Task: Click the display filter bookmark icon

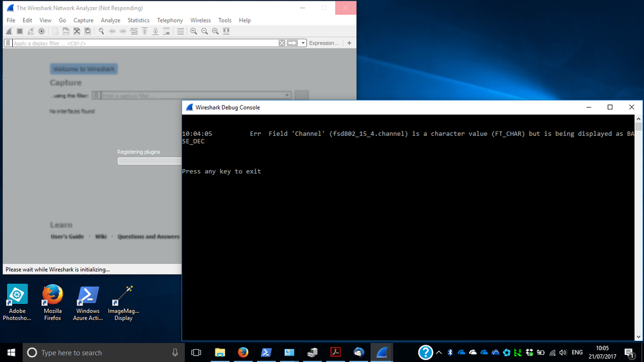Action: point(8,43)
